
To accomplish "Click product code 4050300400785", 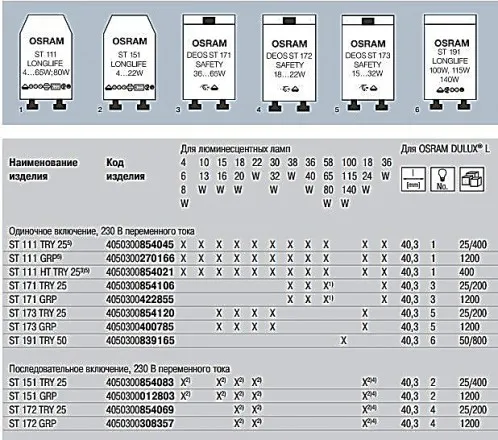I will coord(140,327).
